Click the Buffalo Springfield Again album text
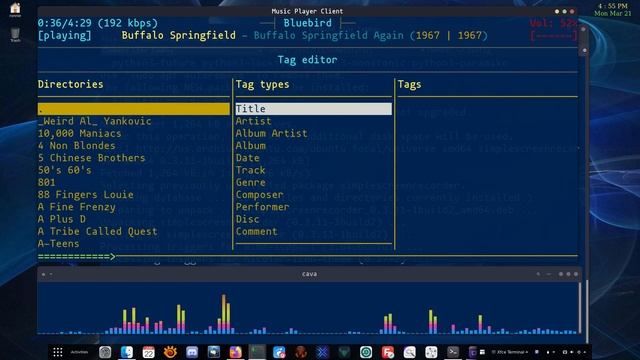This screenshot has height=360, width=640. point(329,35)
